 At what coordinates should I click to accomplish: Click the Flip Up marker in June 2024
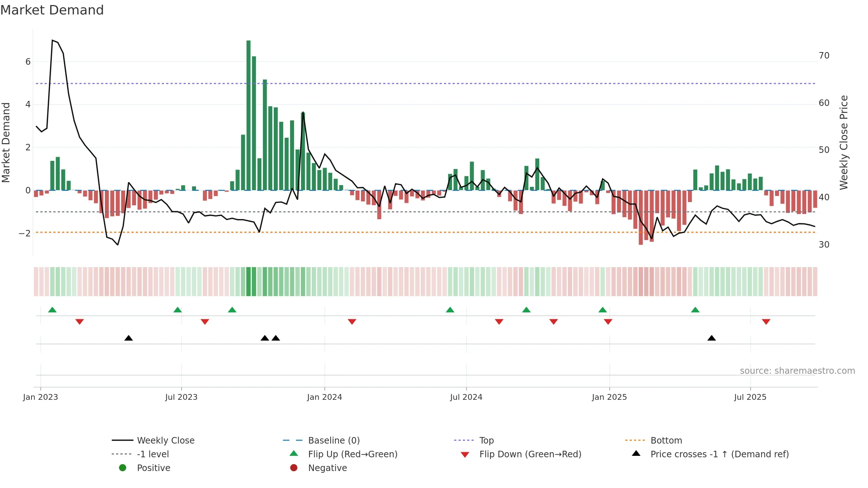pos(450,310)
